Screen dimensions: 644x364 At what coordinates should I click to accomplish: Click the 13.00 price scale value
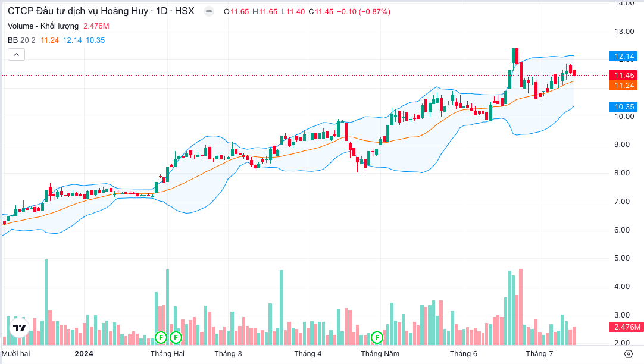pyautogui.click(x=624, y=31)
